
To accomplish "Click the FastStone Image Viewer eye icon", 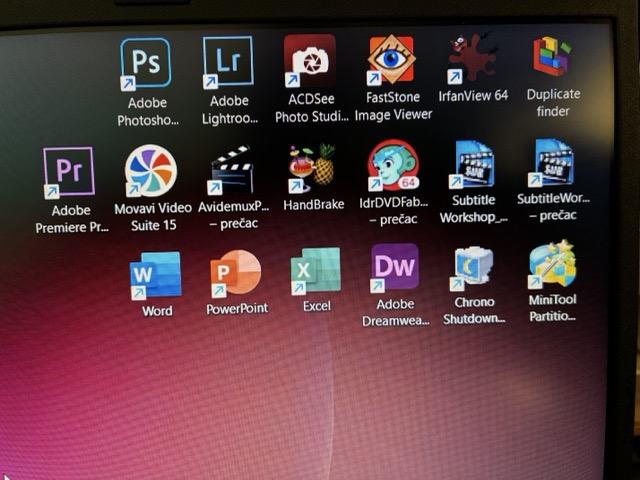I will 391,60.
